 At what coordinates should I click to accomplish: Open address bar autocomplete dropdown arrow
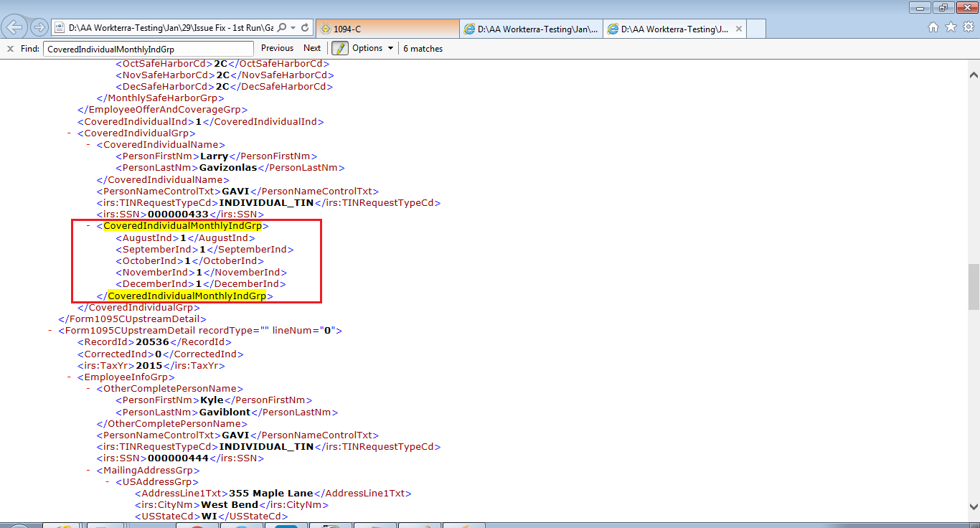coord(293,28)
